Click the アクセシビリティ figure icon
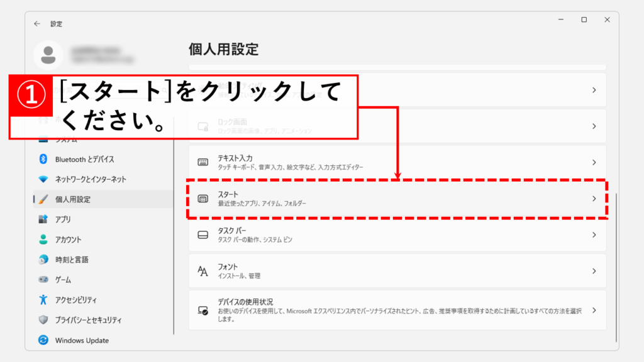This screenshot has height=362, width=644. pyautogui.click(x=43, y=300)
